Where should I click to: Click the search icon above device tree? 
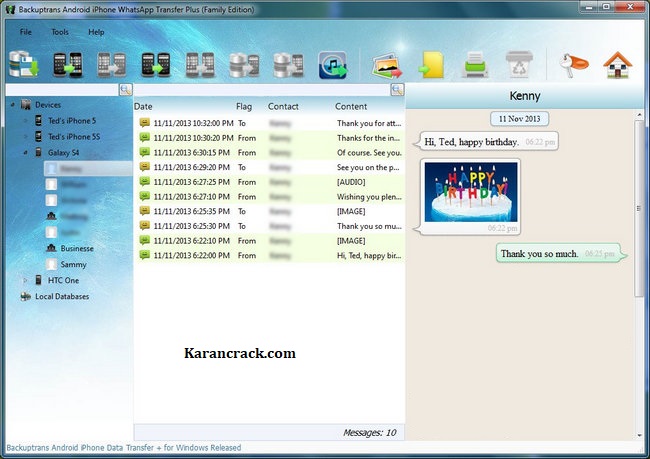pos(126,90)
